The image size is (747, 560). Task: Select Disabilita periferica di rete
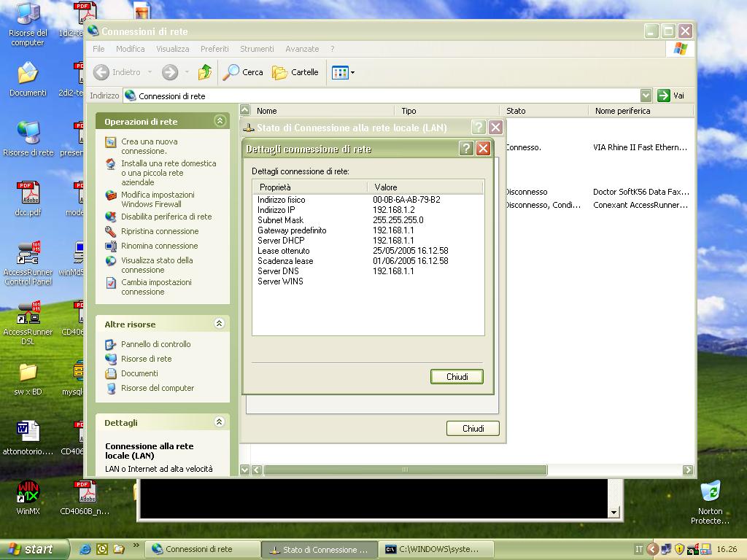166,217
